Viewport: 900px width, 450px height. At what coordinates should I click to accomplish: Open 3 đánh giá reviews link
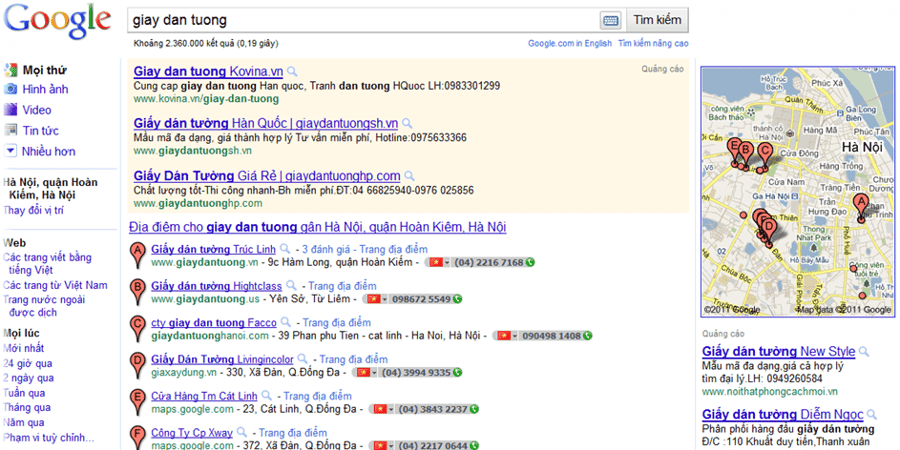326,249
